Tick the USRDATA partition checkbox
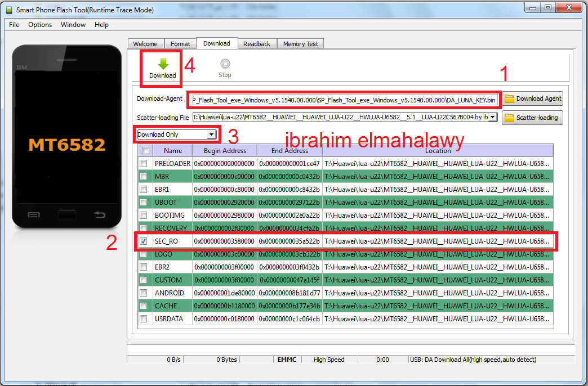Viewport: 588px width, 386px height. (143, 318)
